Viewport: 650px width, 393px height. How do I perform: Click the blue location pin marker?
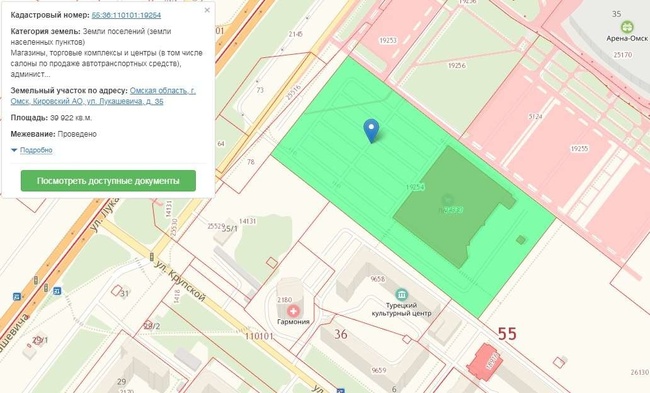point(371,131)
